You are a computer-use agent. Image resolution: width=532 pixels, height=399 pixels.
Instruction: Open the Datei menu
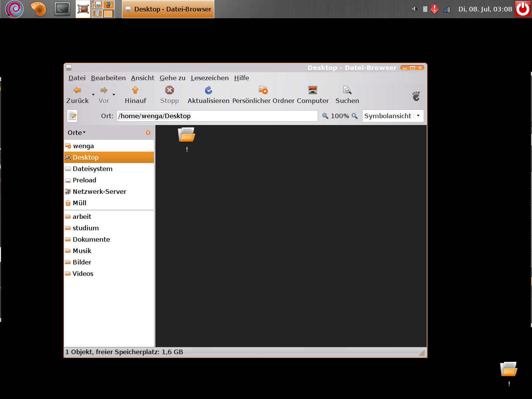pyautogui.click(x=77, y=78)
